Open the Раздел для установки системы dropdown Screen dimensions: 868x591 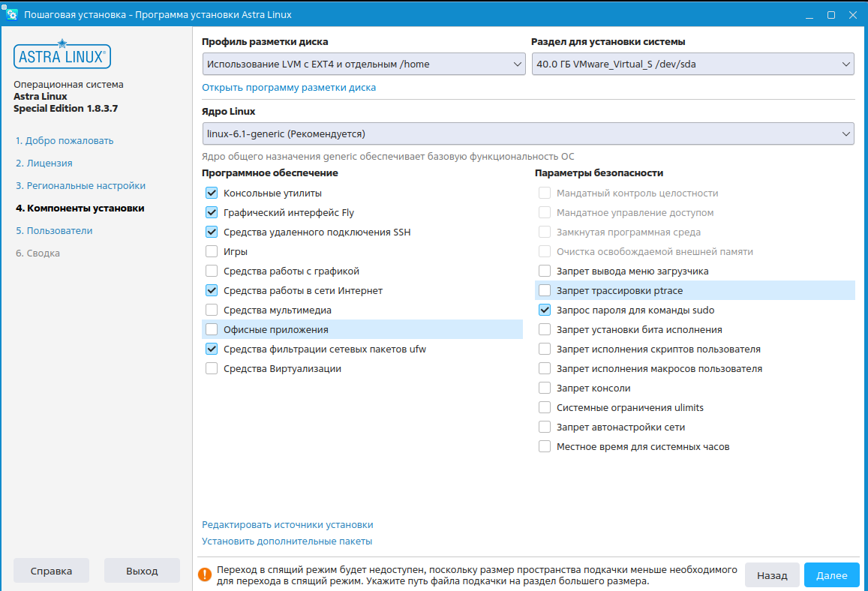point(692,64)
